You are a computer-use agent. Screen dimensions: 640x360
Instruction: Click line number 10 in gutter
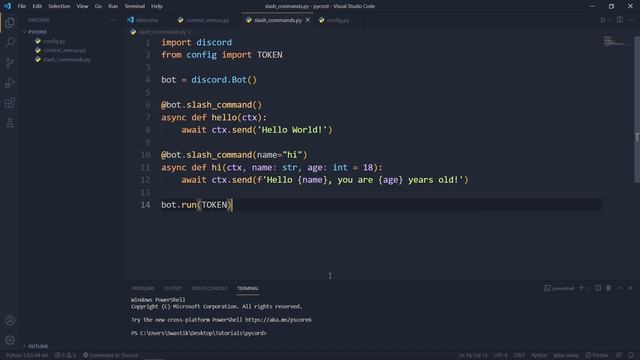click(145, 155)
